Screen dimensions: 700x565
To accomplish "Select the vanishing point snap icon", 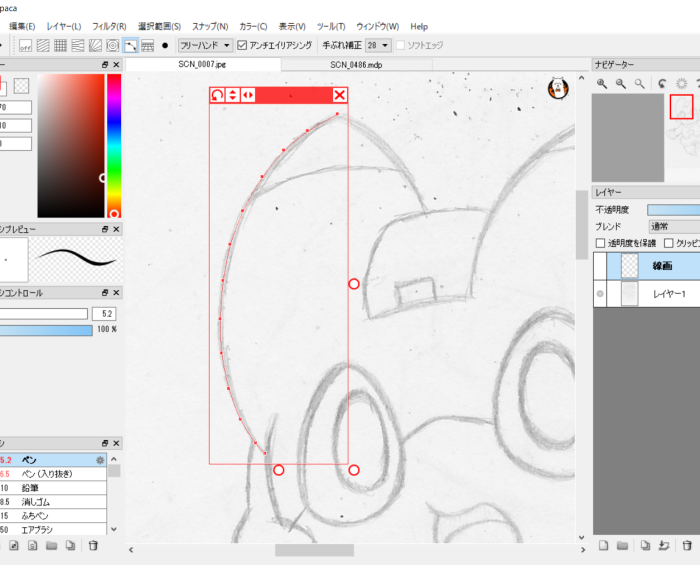I will click(78, 46).
